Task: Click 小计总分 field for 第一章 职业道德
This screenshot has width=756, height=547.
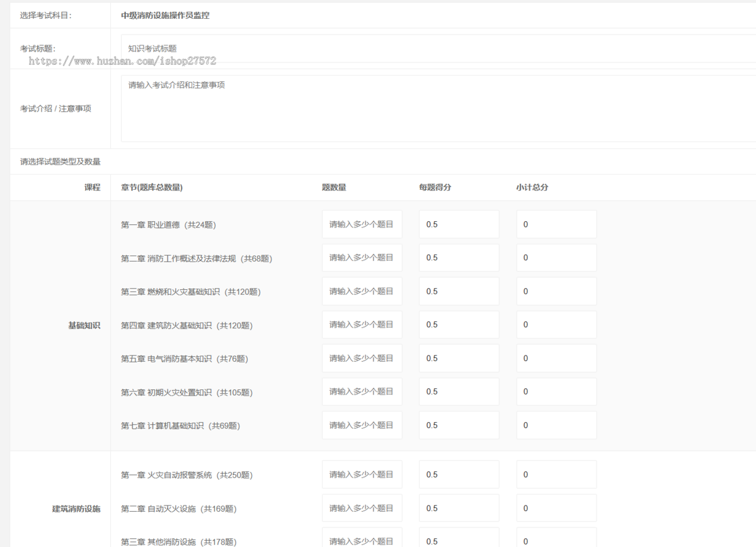Action: [x=556, y=224]
